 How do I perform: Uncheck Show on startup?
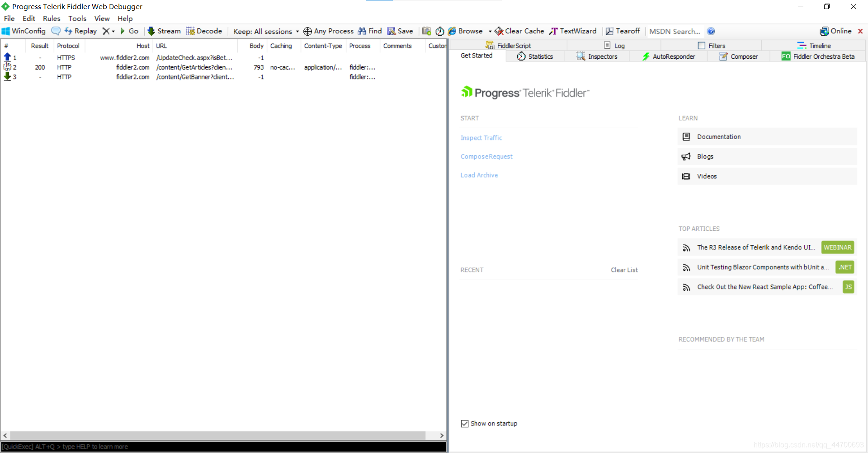tap(465, 424)
